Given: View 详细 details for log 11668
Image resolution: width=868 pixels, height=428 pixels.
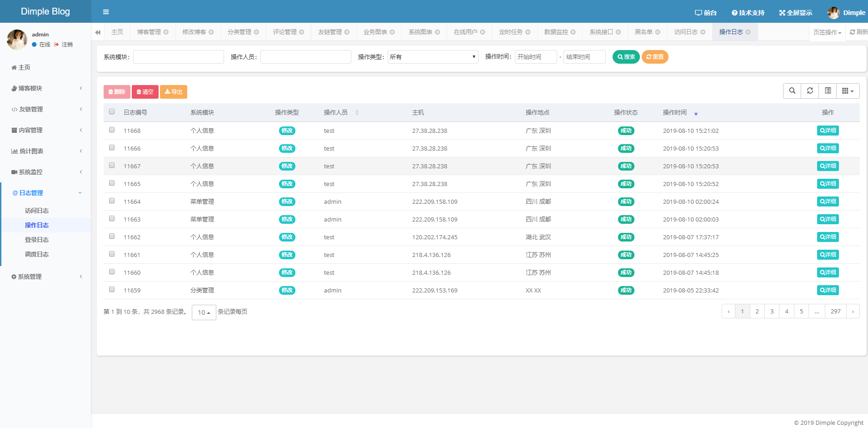Looking at the screenshot, I should 828,131.
